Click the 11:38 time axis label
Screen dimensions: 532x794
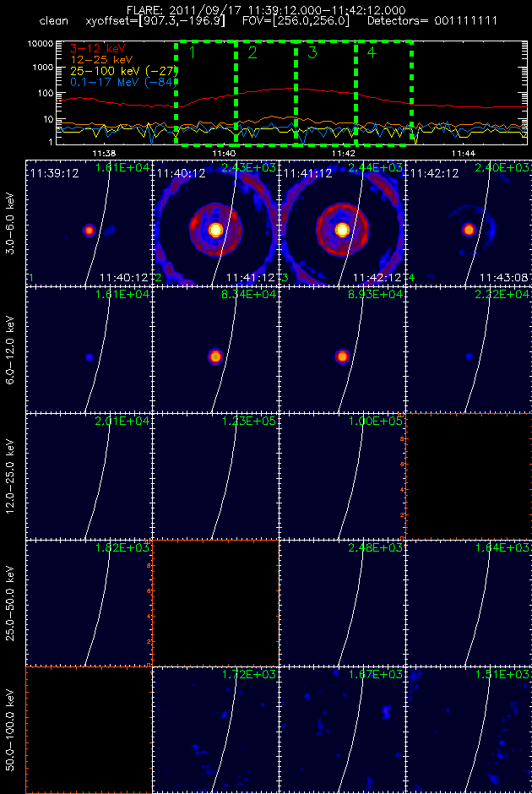tap(105, 153)
